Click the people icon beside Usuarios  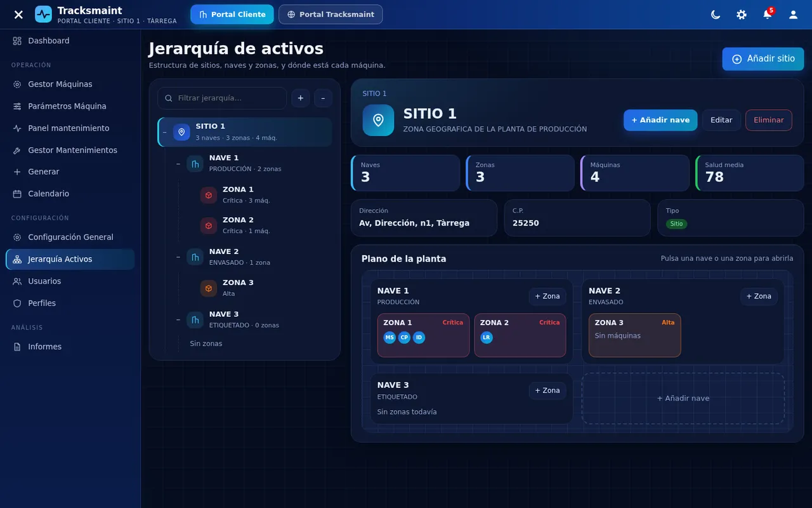coord(17,281)
